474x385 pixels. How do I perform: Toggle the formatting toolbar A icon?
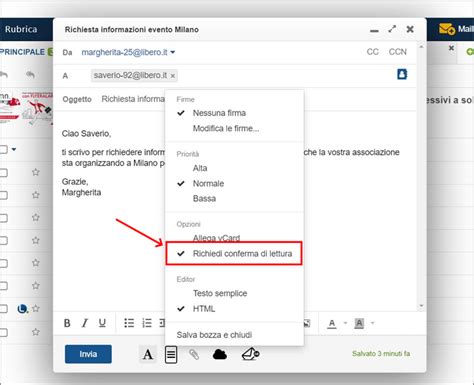pyautogui.click(x=148, y=354)
